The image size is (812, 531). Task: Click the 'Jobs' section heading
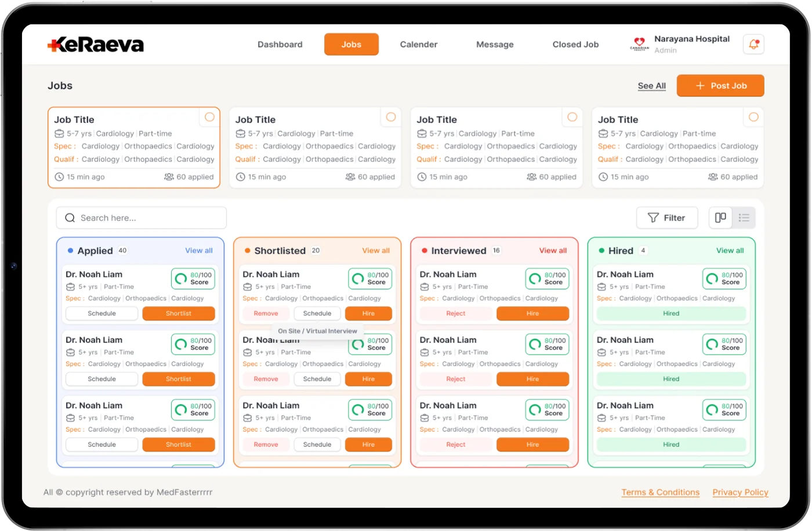60,86
